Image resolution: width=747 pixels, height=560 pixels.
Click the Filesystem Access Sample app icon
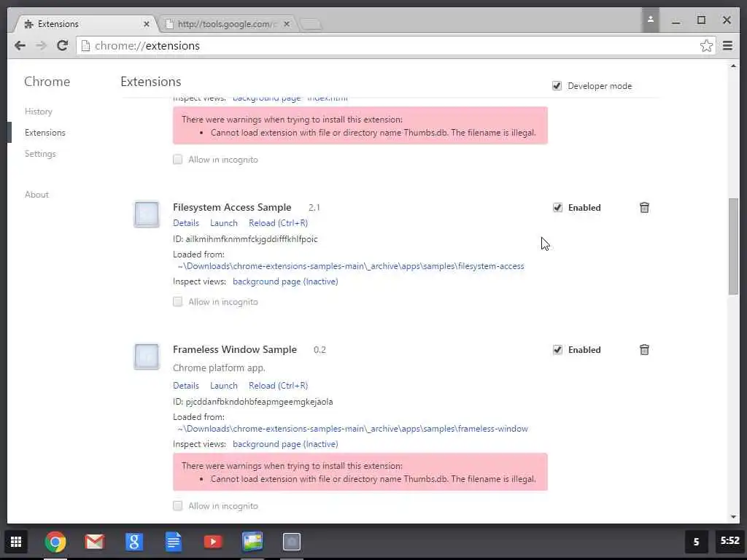147,214
